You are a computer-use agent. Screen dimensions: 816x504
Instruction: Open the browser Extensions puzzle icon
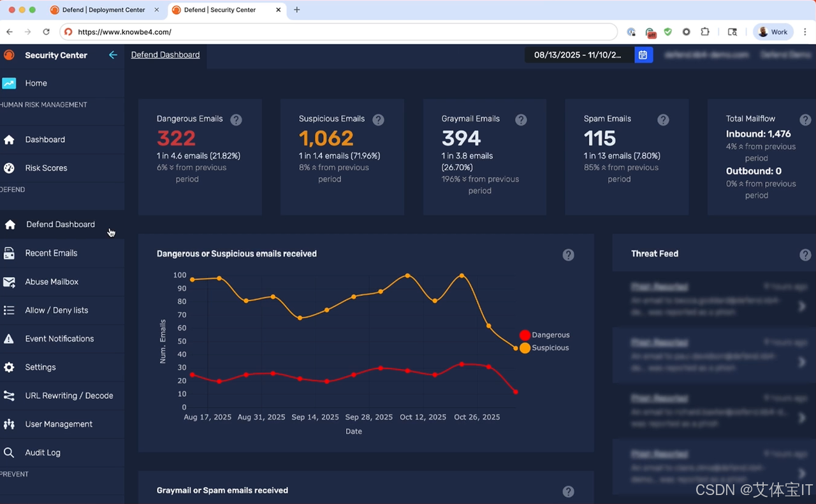(x=704, y=32)
